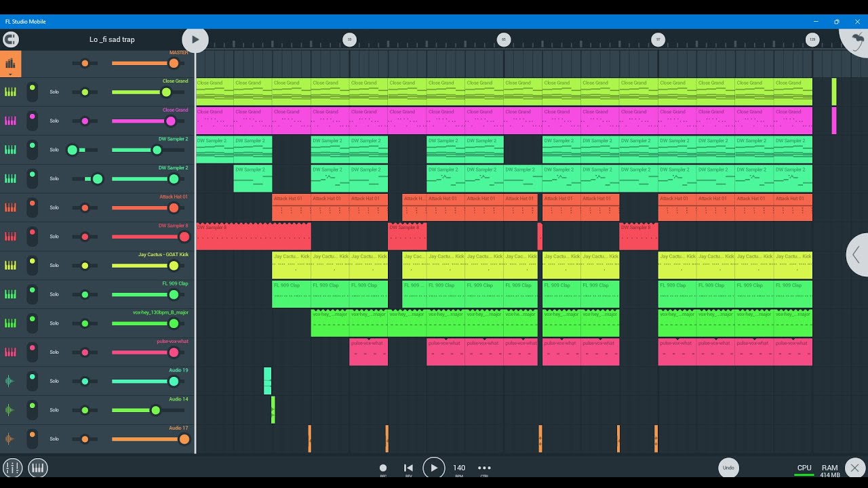Viewport: 868px width, 488px height.
Task: Select the first DW Sampler 8 clip
Action: point(254,237)
